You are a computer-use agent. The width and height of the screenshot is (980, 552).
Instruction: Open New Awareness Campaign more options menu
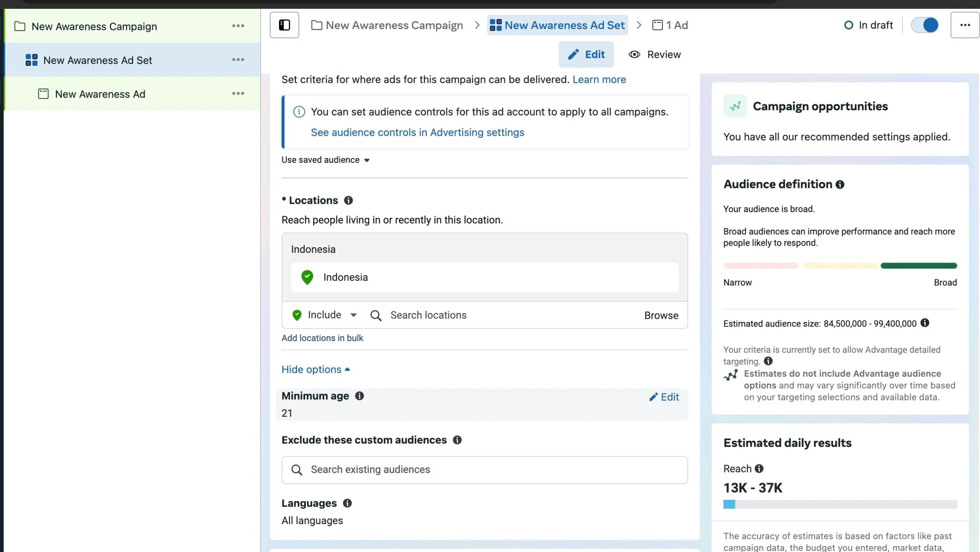238,26
